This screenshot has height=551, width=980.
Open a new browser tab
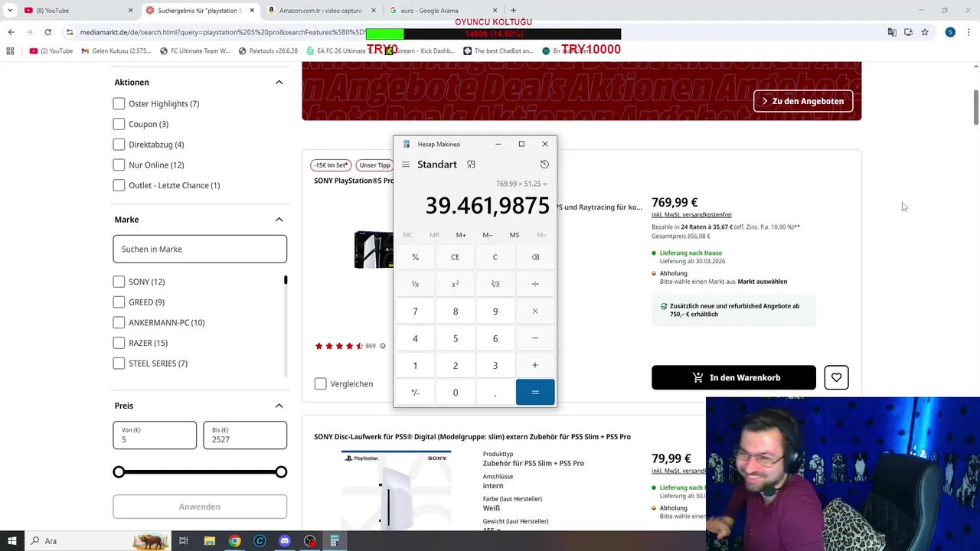(x=514, y=10)
